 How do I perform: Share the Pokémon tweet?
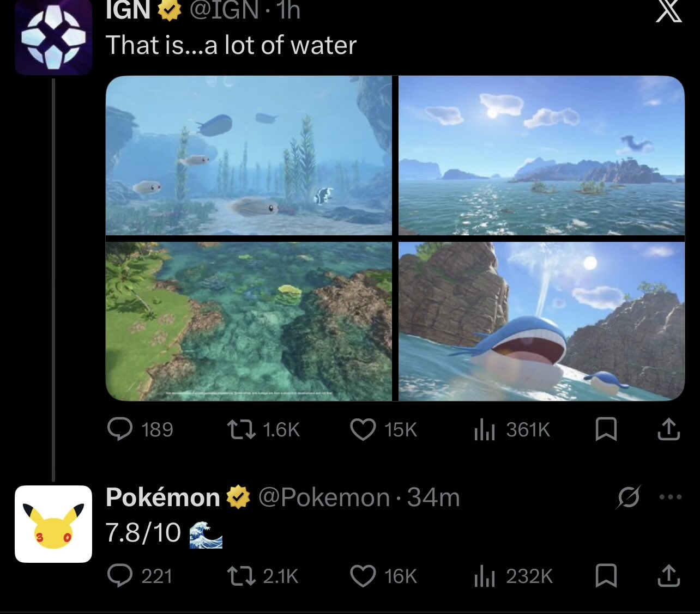(x=668, y=576)
